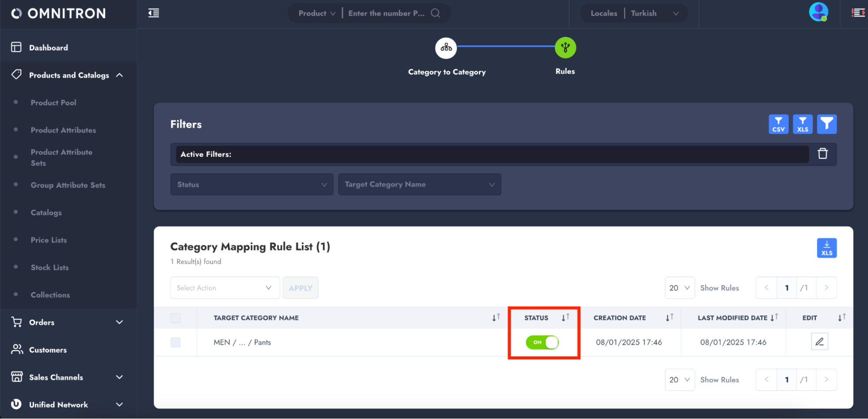The image size is (868, 419).
Task: Edit the MEN / Pants rule with pencil icon
Action: [x=819, y=342]
